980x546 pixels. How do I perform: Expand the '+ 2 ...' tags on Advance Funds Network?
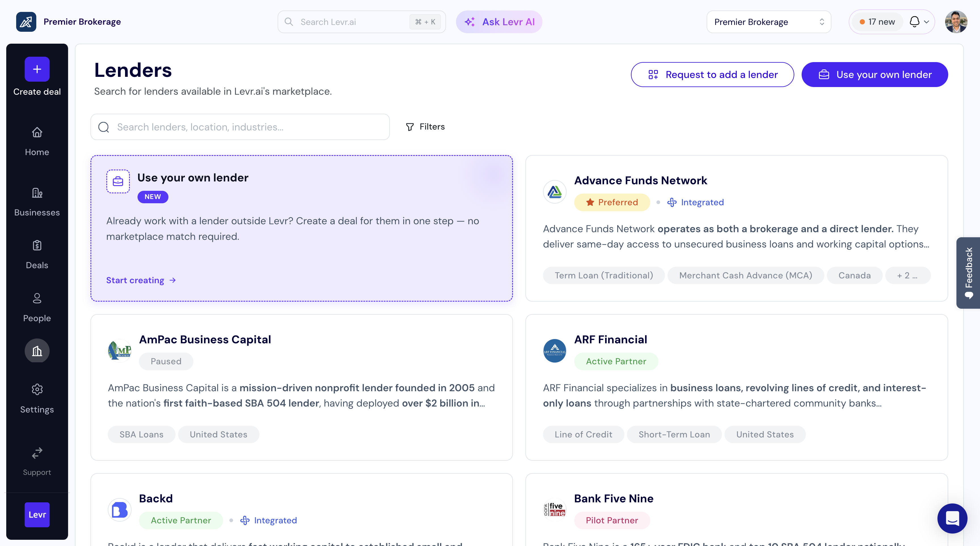click(907, 275)
